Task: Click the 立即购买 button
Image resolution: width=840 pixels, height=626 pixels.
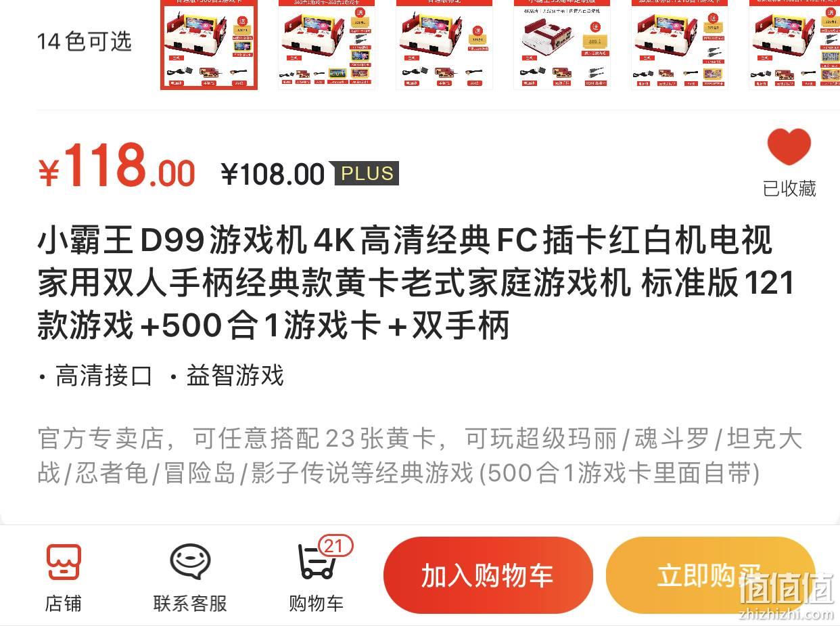Action: (x=710, y=576)
